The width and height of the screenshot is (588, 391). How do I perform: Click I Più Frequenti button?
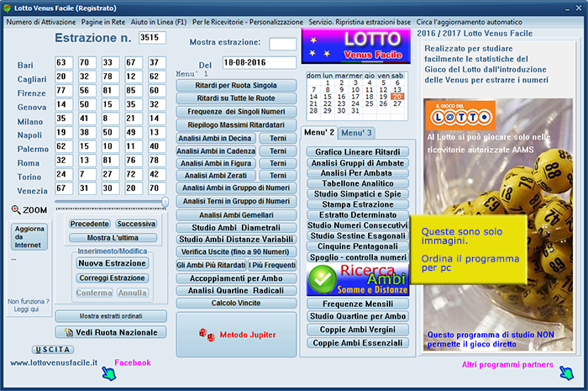pyautogui.click(x=272, y=265)
